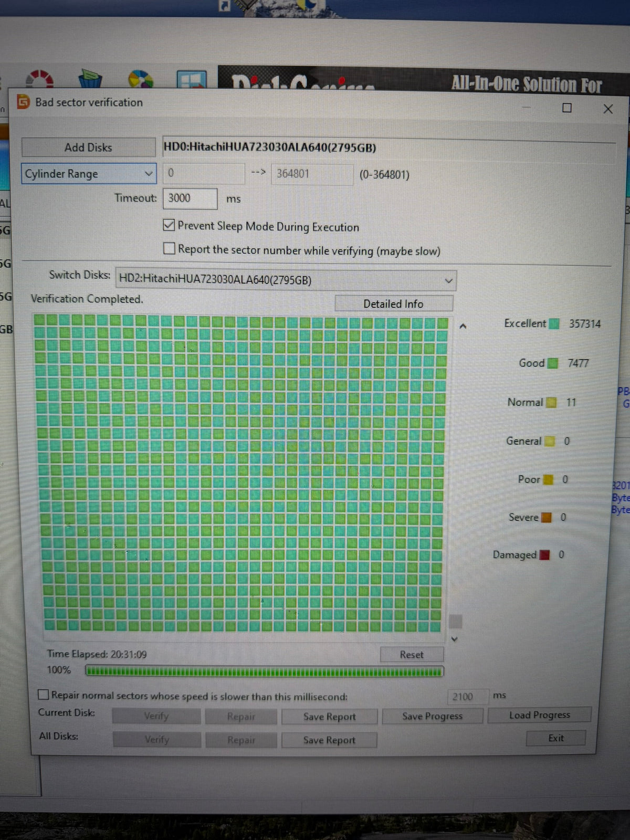Click the Reset button
This screenshot has height=840, width=630.
point(412,654)
